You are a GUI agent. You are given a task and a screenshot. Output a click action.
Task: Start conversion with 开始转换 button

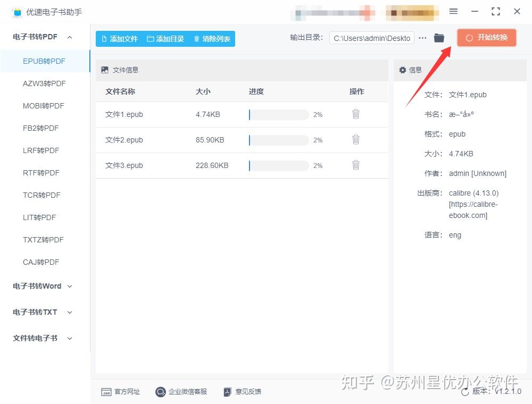pos(487,38)
